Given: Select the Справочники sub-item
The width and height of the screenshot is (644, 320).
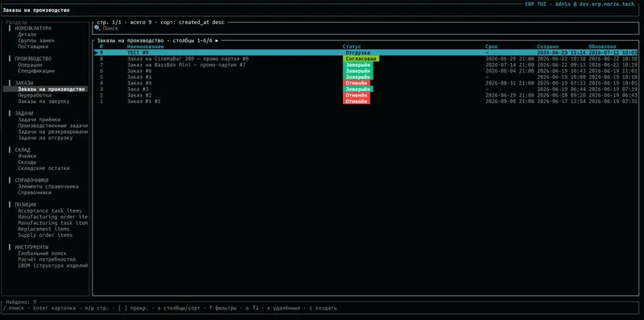Looking at the screenshot, I should [x=35, y=193].
